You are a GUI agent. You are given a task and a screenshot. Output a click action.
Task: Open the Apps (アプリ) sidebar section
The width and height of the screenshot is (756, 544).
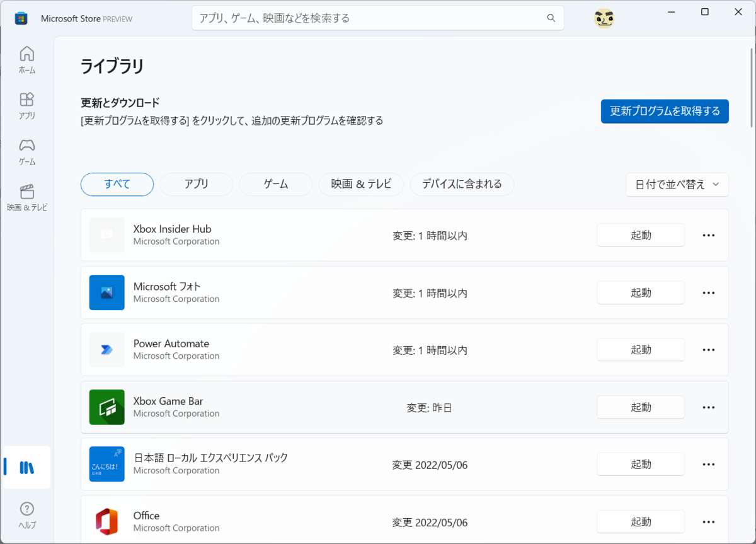[x=27, y=107]
